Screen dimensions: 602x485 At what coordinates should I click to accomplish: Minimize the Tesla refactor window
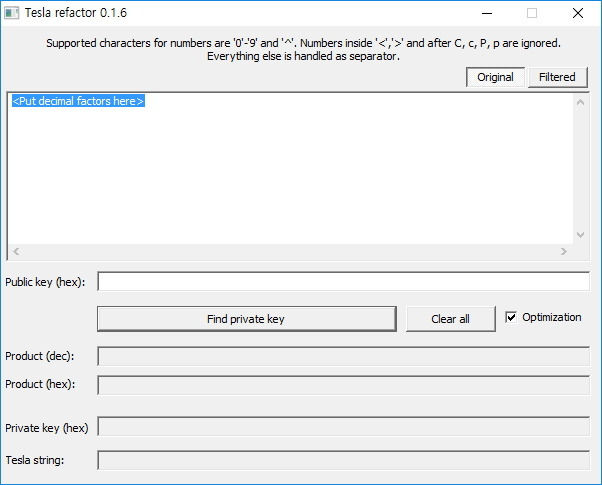click(487, 13)
